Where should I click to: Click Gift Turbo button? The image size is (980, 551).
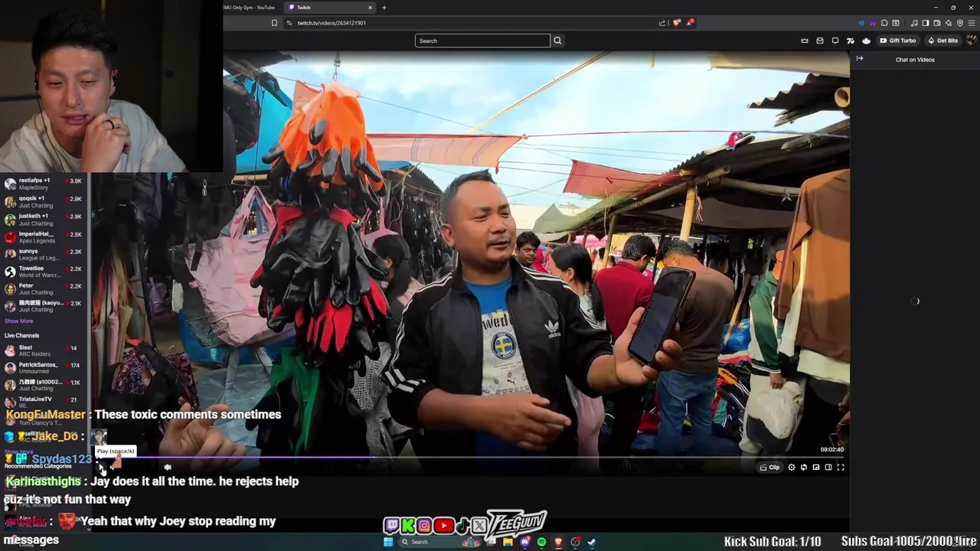pyautogui.click(x=897, y=41)
